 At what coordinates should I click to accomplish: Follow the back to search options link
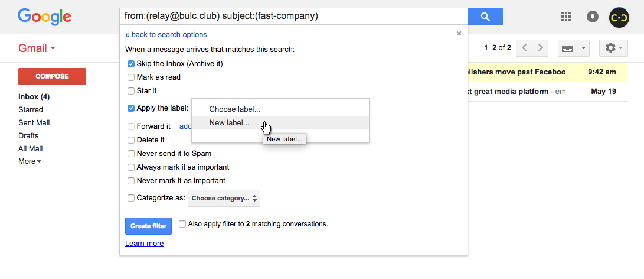pos(166,34)
